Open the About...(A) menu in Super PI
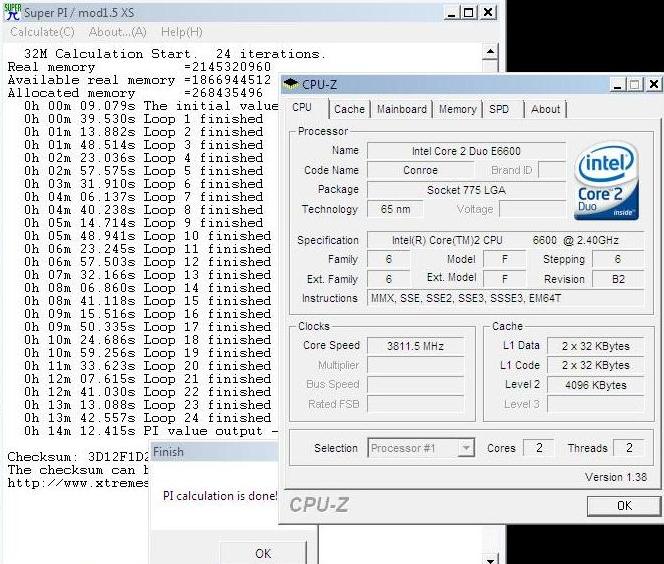The height and width of the screenshot is (564, 664). coord(118,32)
